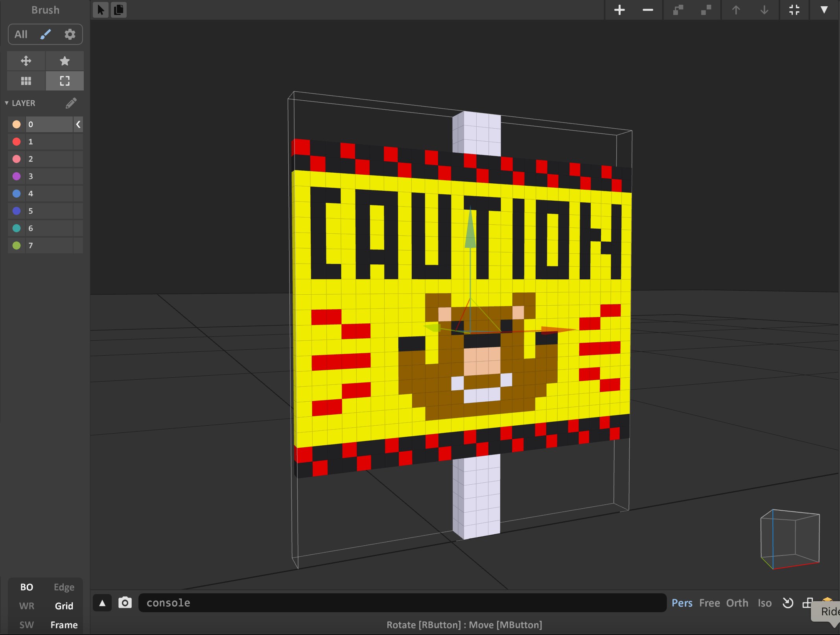Select the corner-brackets frame icon

(x=64, y=81)
